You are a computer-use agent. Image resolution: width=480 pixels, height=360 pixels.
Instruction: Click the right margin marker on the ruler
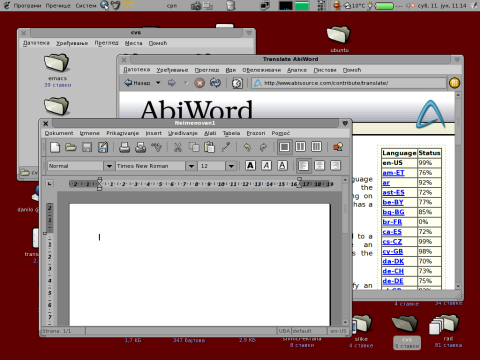click(300, 183)
